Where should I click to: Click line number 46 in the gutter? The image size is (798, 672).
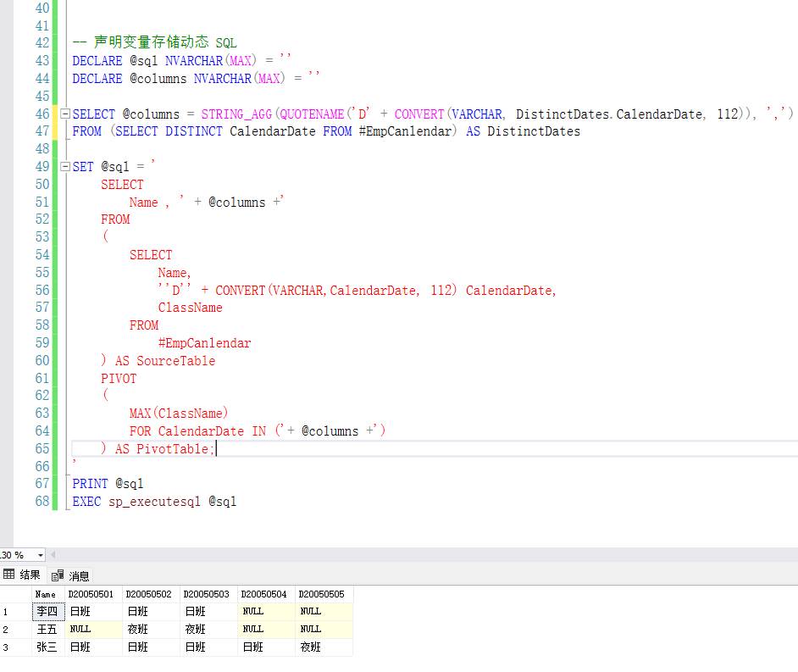pyautogui.click(x=42, y=114)
